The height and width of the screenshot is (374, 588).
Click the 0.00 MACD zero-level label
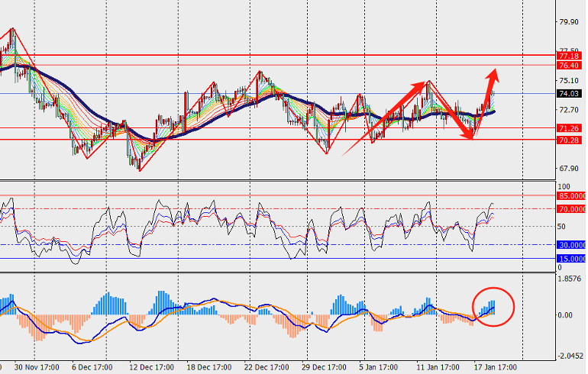pyautogui.click(x=565, y=315)
